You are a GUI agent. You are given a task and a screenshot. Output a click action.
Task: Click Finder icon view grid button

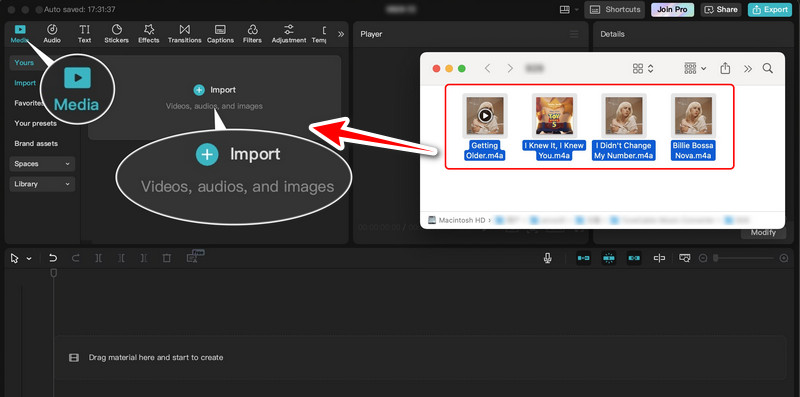[637, 68]
